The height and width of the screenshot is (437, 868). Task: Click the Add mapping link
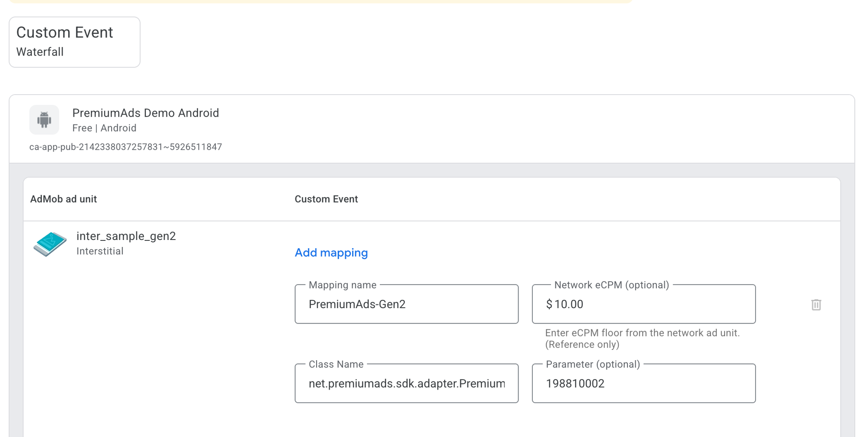tap(331, 253)
